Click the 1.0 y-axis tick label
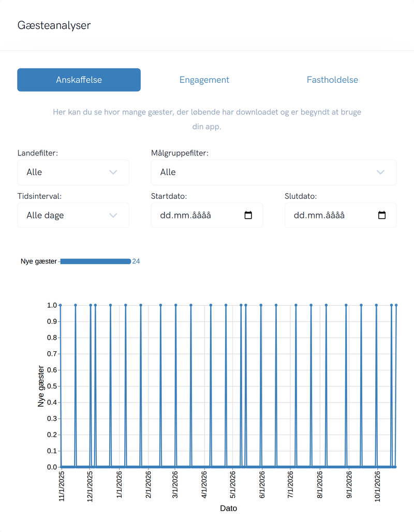 (52, 305)
